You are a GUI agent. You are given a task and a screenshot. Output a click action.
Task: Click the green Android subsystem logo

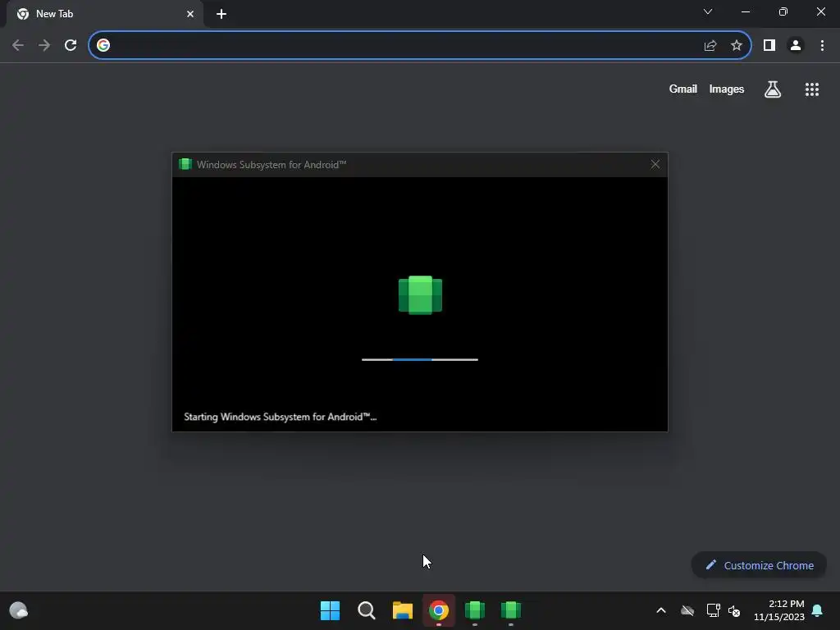coord(420,295)
